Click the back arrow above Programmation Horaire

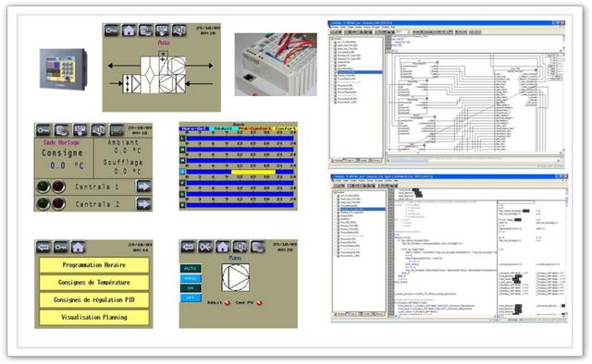43,248
